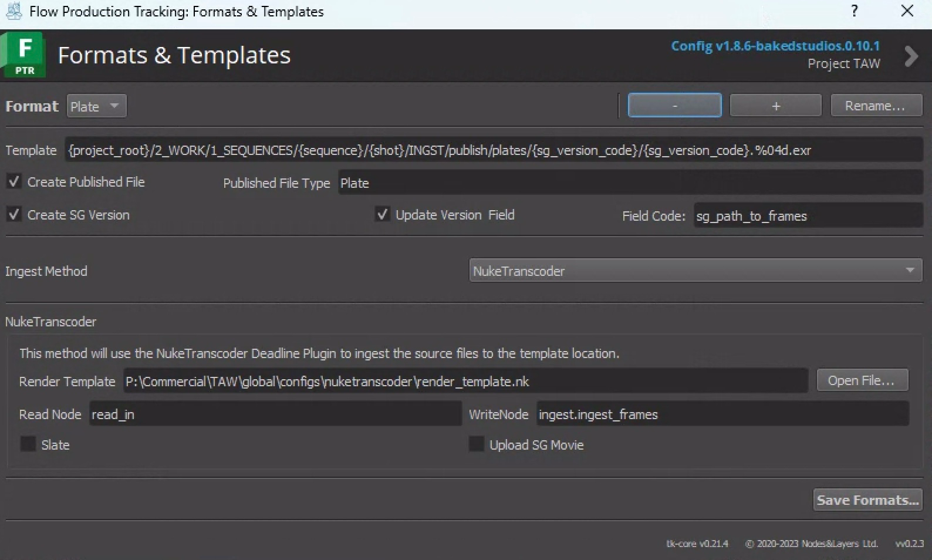Image resolution: width=932 pixels, height=560 pixels.
Task: Close the Formats & Templates window
Action: point(907,11)
